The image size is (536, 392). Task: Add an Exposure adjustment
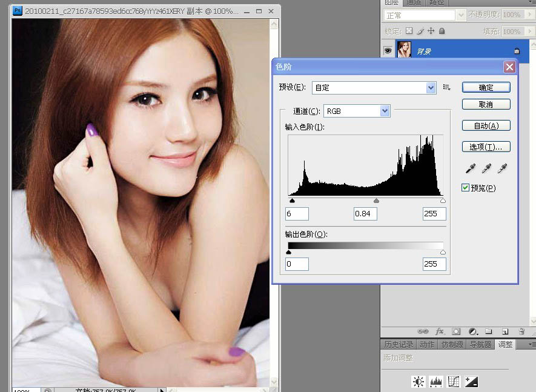[471, 381]
